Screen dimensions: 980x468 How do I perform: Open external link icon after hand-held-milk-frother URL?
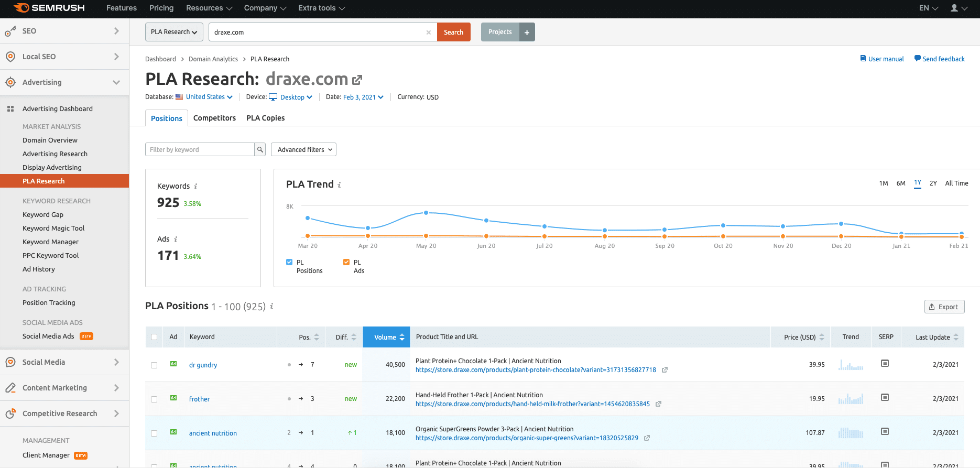658,404
